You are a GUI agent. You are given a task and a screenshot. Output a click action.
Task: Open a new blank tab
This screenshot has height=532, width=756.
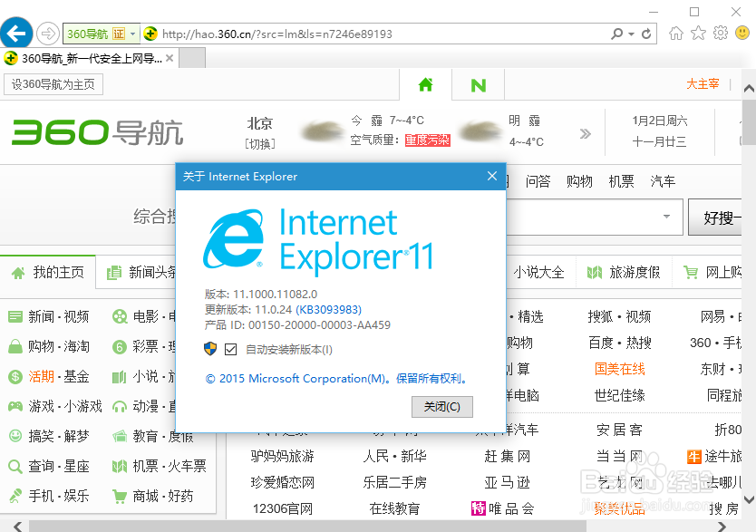tap(192, 58)
